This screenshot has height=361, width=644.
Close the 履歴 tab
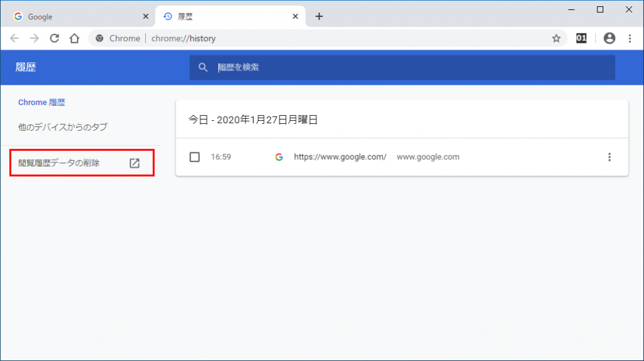point(296,16)
